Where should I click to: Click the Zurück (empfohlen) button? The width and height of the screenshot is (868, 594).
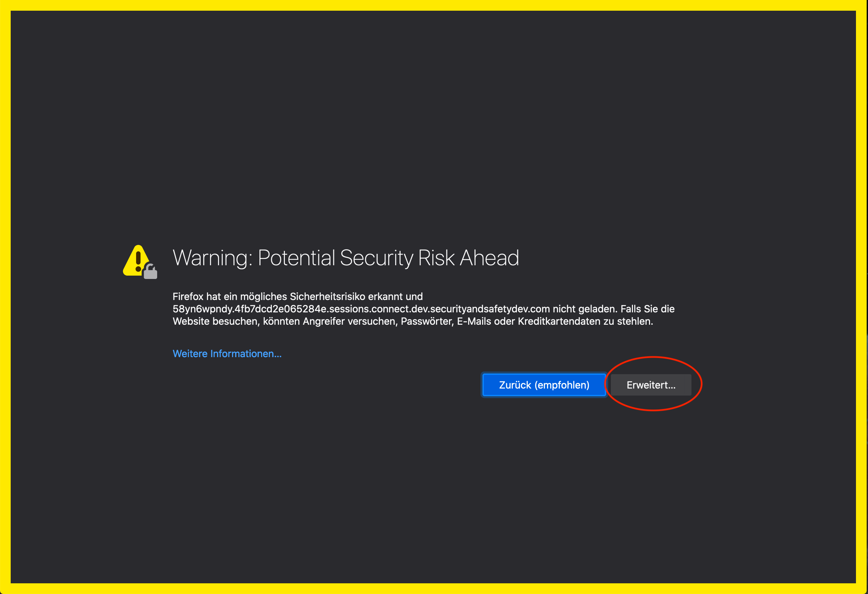544,385
